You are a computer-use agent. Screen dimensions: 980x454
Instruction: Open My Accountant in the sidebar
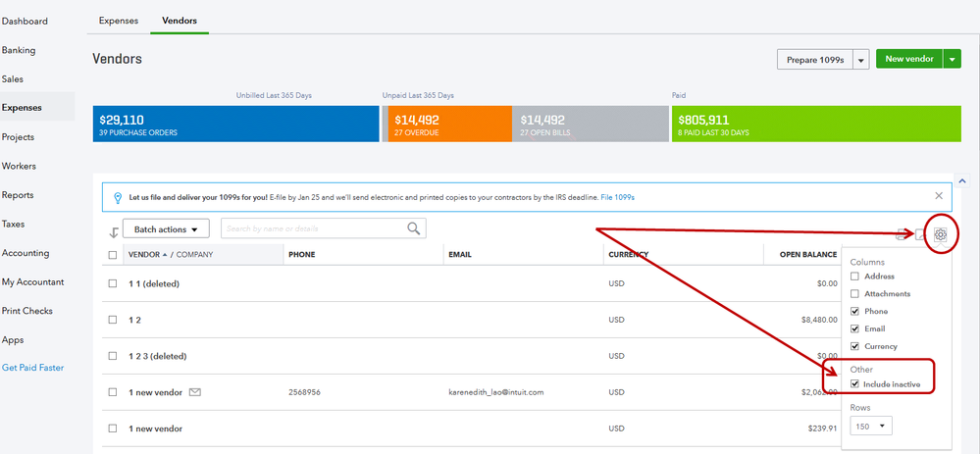pos(32,281)
